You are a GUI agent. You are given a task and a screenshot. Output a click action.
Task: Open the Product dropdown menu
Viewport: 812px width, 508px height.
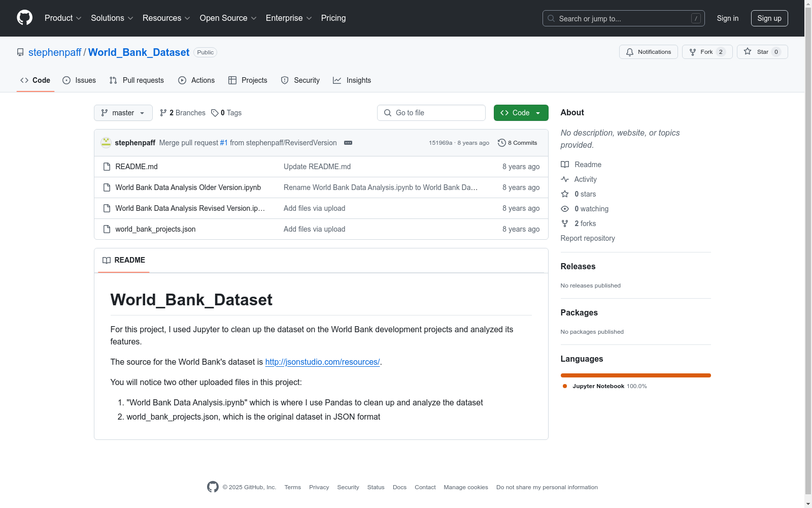point(63,18)
